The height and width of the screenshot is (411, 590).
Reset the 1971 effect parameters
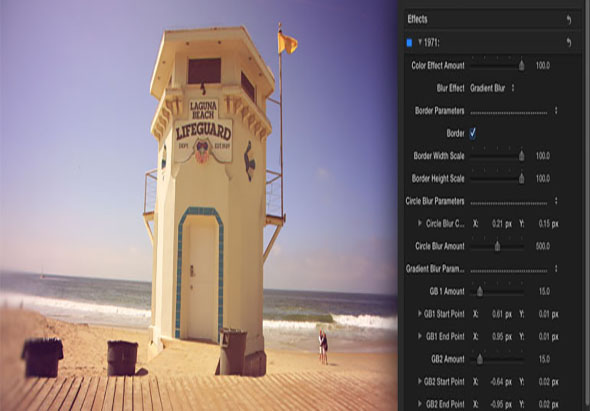[569, 43]
